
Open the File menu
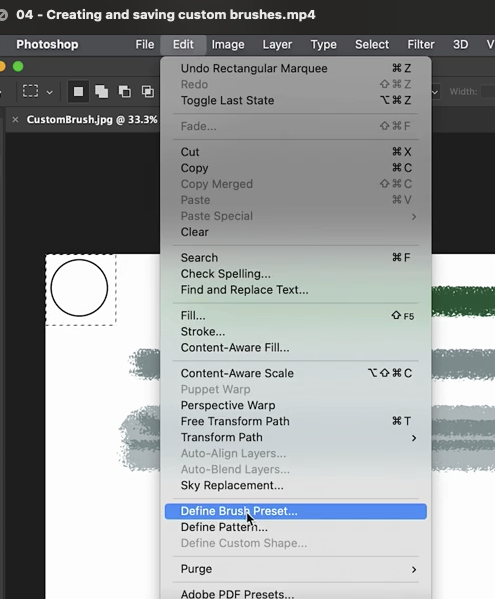coord(145,44)
